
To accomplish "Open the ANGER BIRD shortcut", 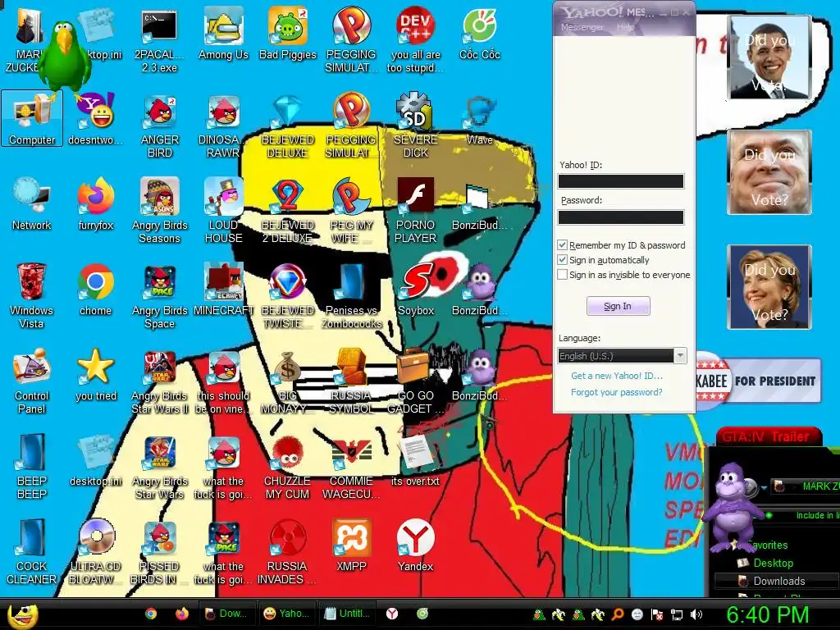I will tap(160, 126).
